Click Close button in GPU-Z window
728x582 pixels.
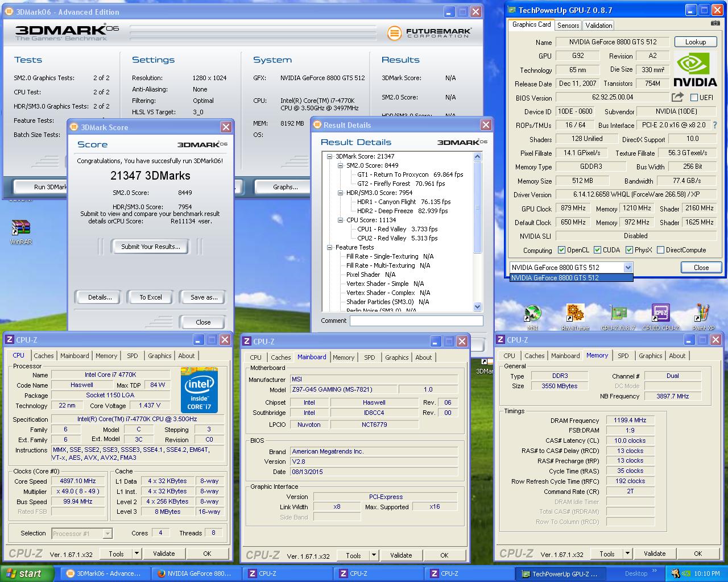[701, 268]
